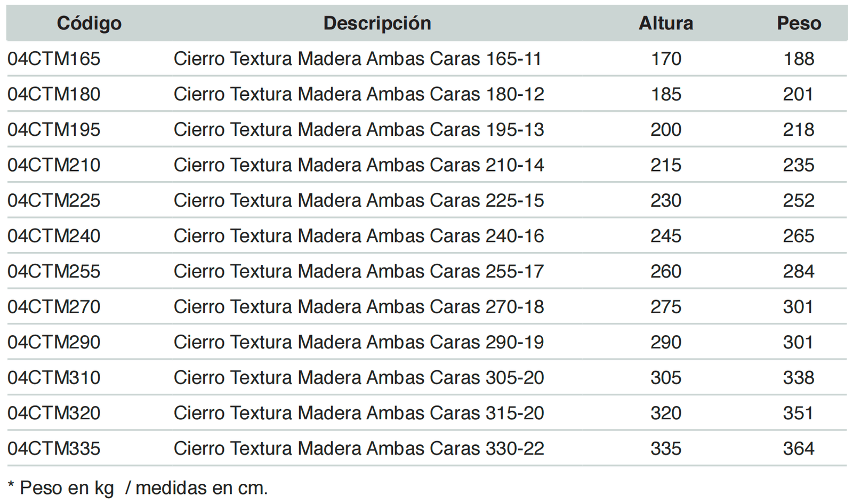Click the Peso value 188
This screenshot has width=853, height=504.
click(799, 59)
